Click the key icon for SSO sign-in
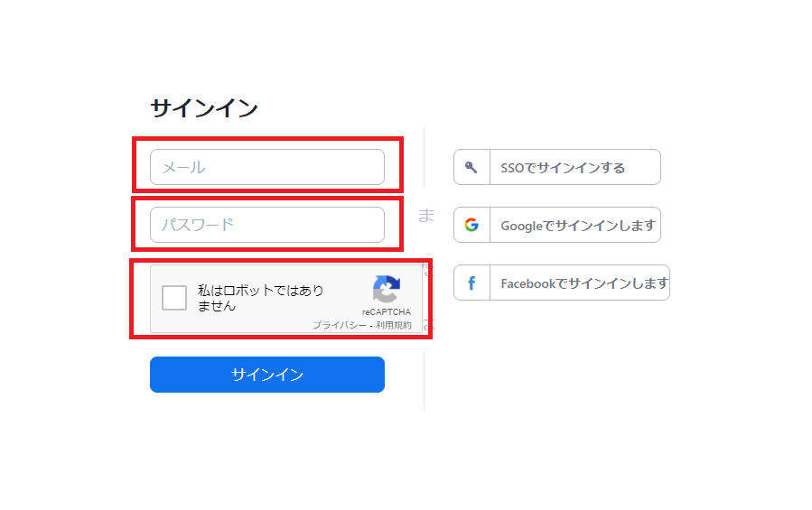812x510 pixels. [x=471, y=167]
